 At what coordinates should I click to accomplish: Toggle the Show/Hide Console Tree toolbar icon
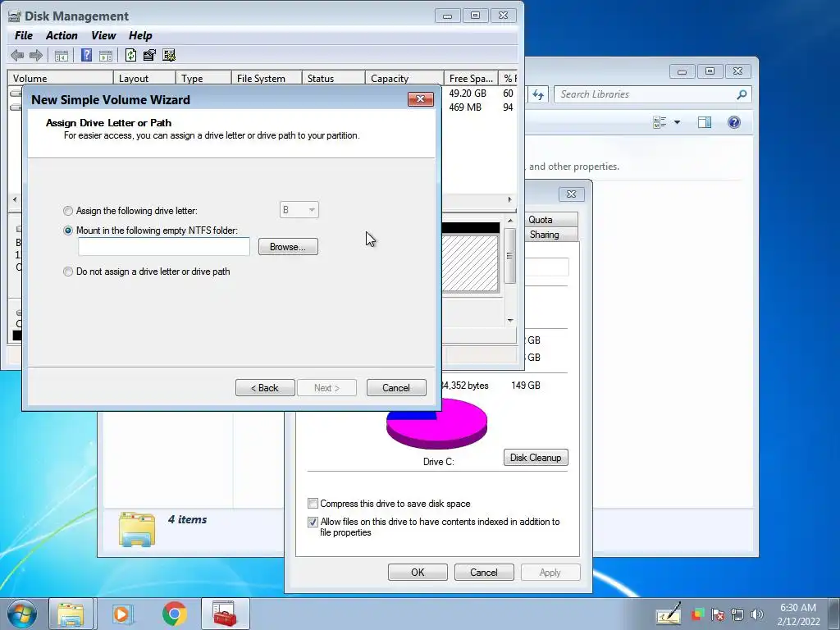click(61, 55)
